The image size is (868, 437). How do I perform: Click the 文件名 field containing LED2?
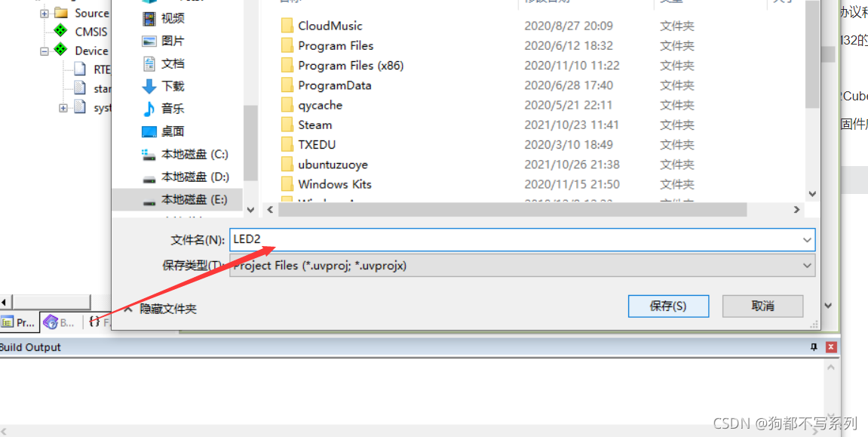pyautogui.click(x=522, y=239)
